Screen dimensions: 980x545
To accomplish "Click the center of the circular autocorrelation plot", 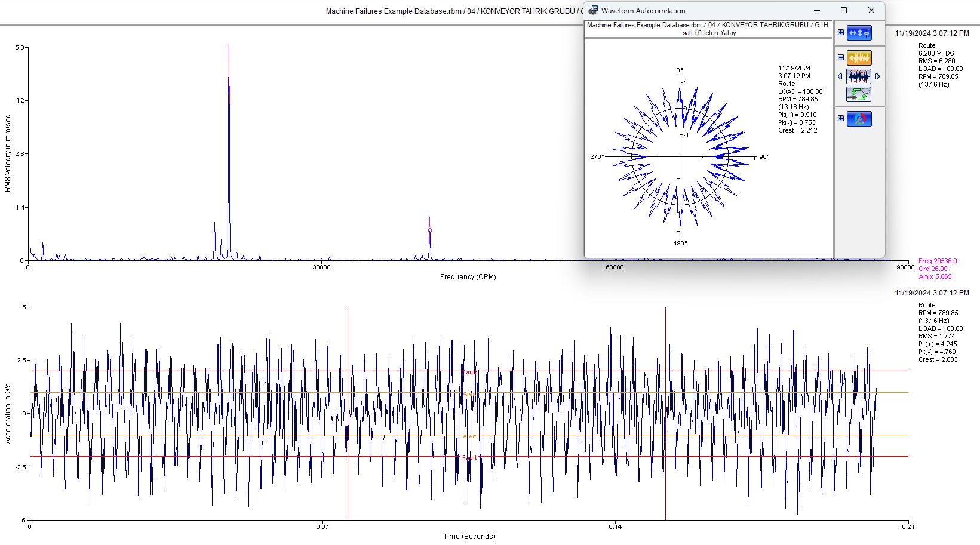I will 680,157.
